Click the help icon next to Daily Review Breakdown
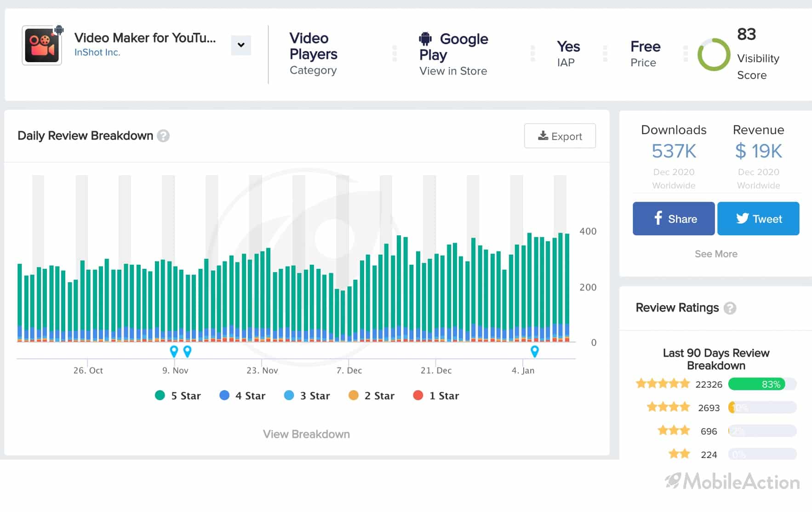This screenshot has height=512, width=812. 163,136
